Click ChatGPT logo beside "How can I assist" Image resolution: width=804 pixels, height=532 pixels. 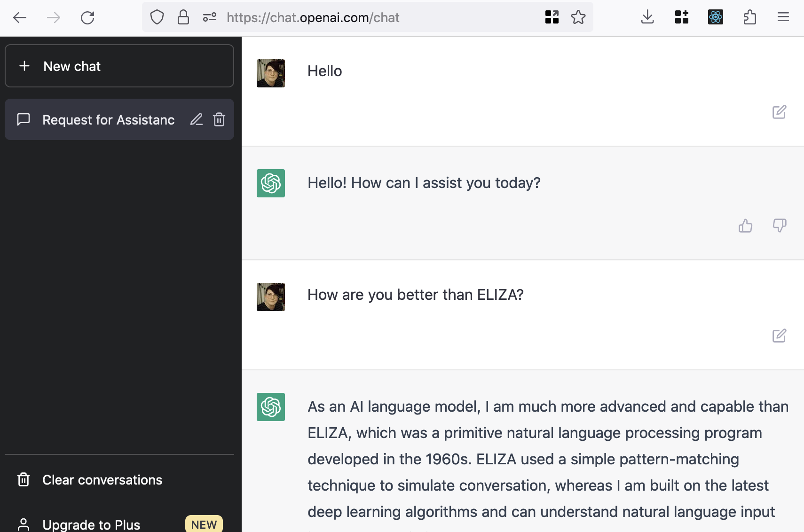pos(271,183)
